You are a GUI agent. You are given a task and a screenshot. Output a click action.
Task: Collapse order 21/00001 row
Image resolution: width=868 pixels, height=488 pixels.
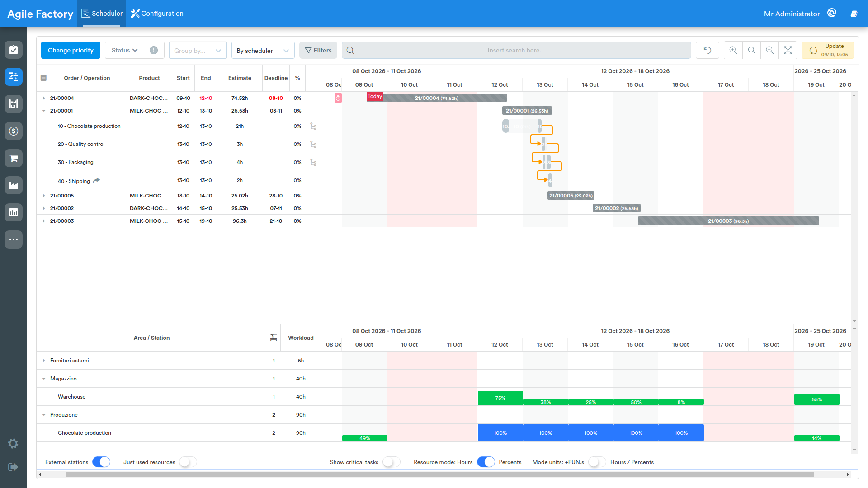44,111
